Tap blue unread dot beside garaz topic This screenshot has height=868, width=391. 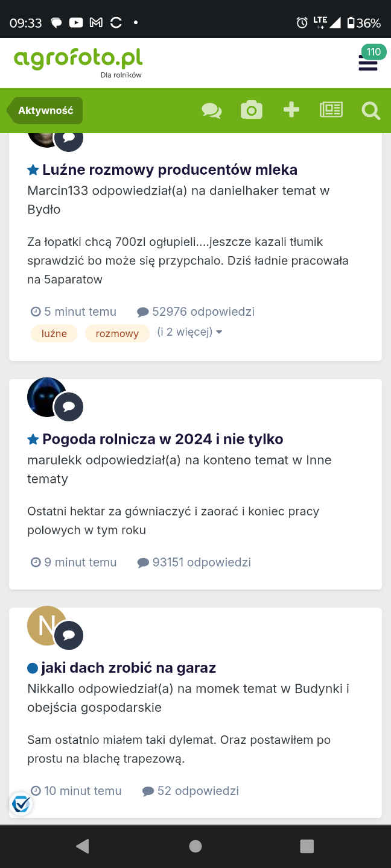click(33, 668)
